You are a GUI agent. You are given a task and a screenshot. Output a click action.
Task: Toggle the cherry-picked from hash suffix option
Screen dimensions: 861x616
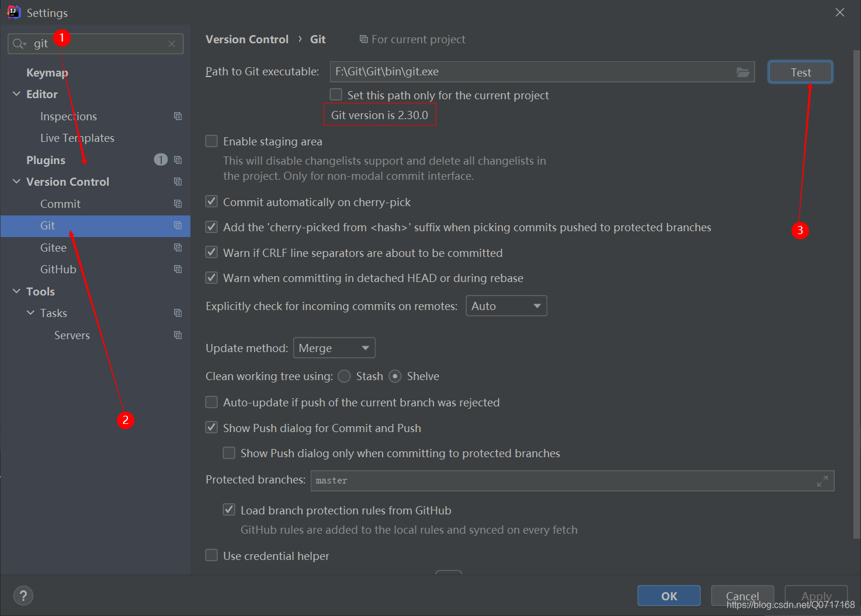[211, 227]
